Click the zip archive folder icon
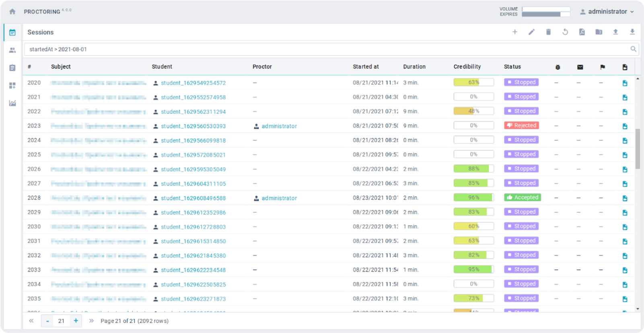Image resolution: width=644 pixels, height=333 pixels. click(x=599, y=32)
